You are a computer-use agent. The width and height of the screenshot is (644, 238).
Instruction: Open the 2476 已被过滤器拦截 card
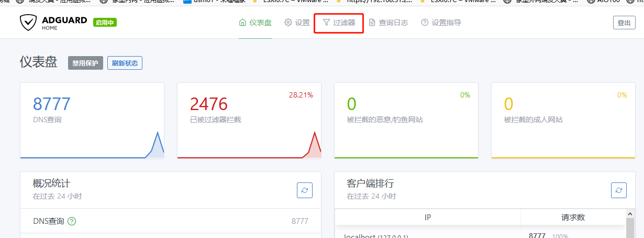click(x=249, y=121)
